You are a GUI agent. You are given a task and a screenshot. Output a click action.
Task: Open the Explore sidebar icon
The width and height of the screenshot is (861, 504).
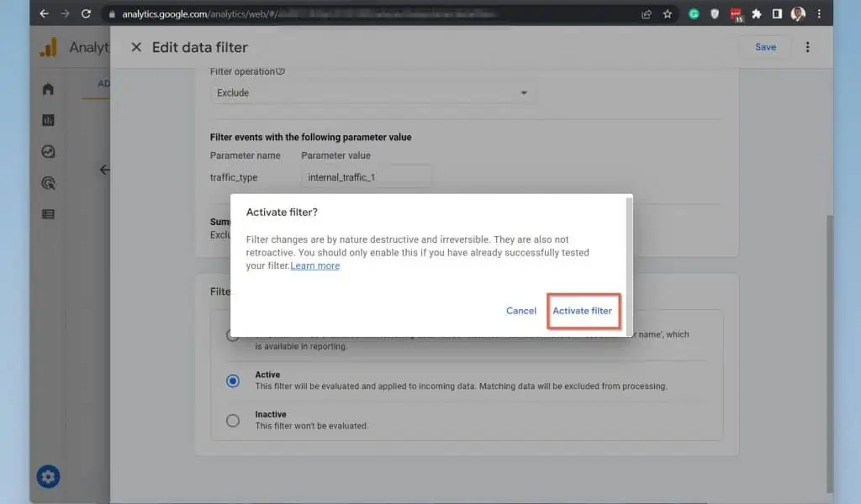click(x=48, y=152)
